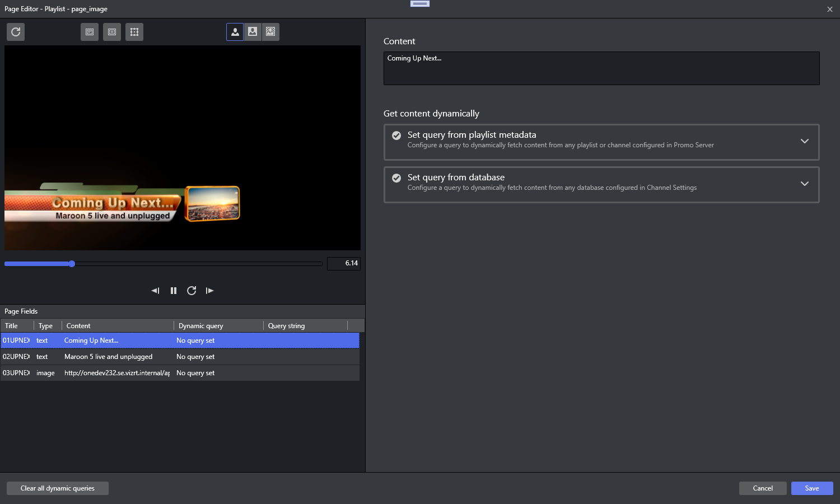Toggle the title safe area overlay icon
This screenshot has width=840, height=504.
pyautogui.click(x=90, y=32)
